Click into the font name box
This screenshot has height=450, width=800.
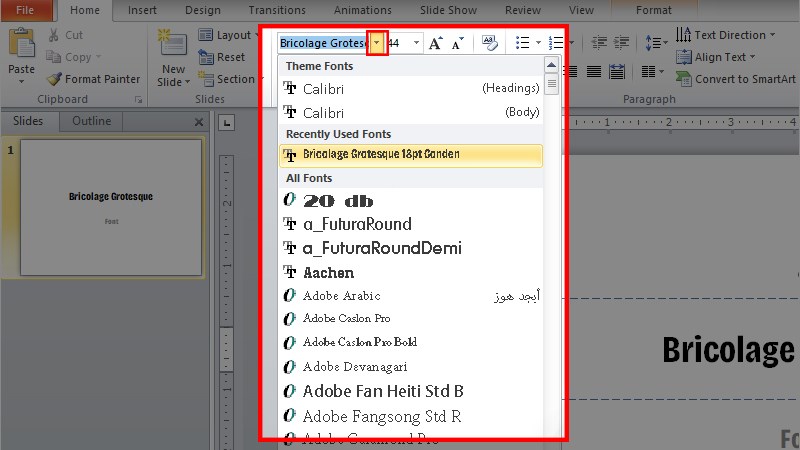pyautogui.click(x=323, y=43)
